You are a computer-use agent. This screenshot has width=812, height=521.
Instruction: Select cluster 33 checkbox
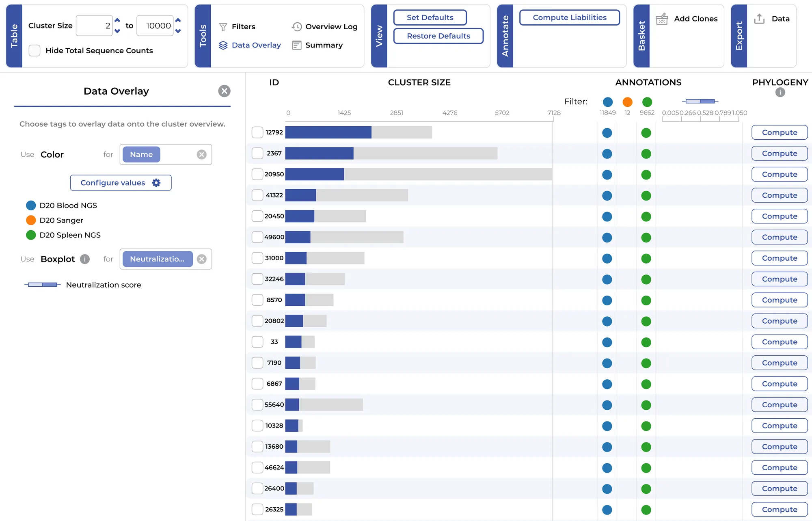pyautogui.click(x=257, y=342)
